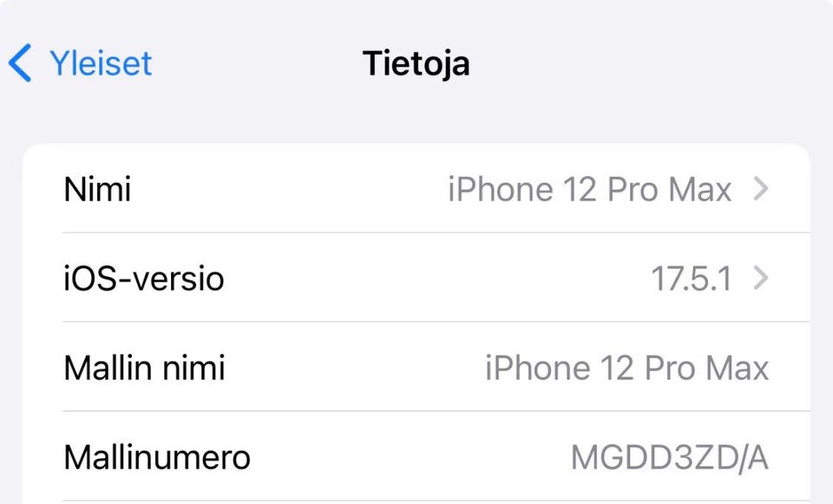Image resolution: width=833 pixels, height=504 pixels.
Task: Expand iOS-versio details via its chevron
Action: (x=761, y=278)
